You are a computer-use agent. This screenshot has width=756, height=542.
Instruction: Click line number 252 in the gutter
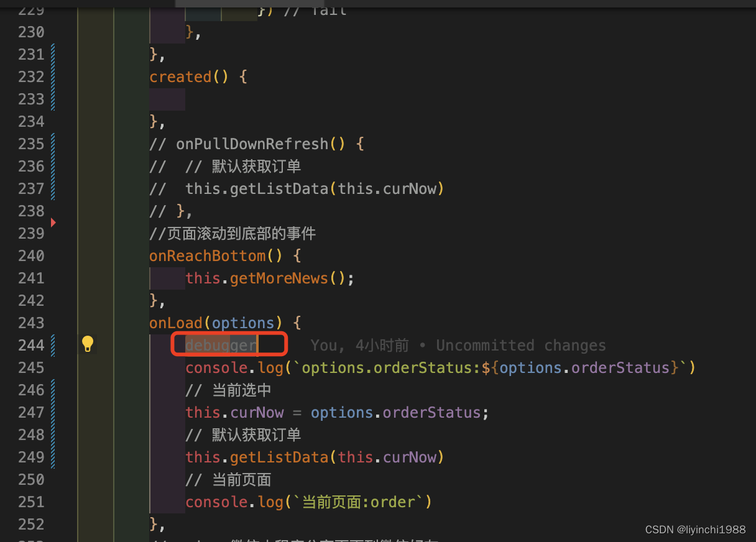(x=31, y=524)
